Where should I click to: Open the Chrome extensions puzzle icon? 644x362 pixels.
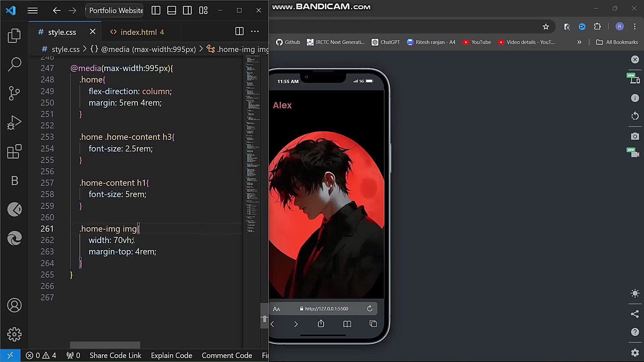597,26
